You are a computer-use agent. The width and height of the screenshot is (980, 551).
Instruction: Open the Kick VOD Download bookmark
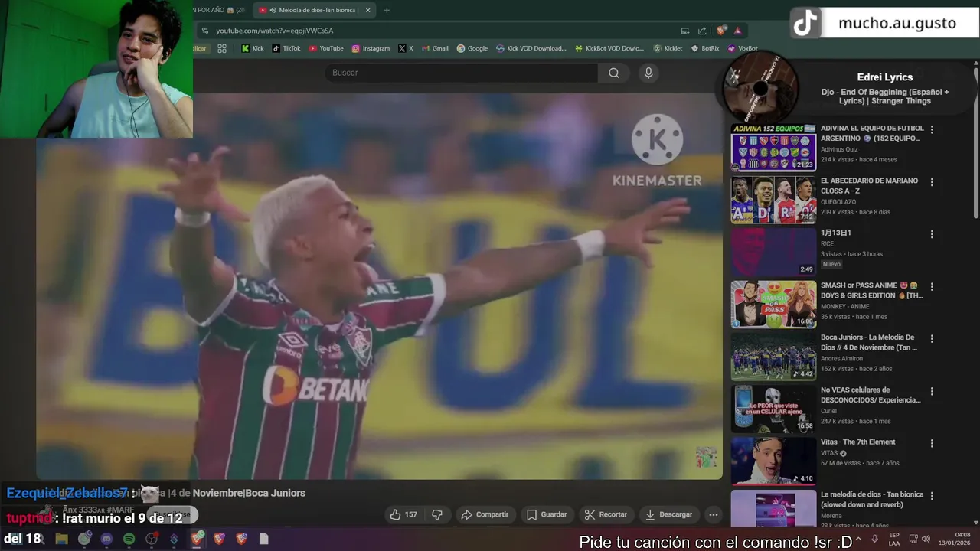point(531,48)
